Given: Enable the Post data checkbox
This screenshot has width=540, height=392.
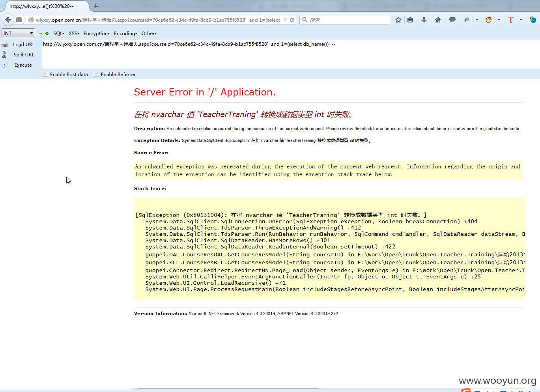Looking at the screenshot, I should [45, 74].
